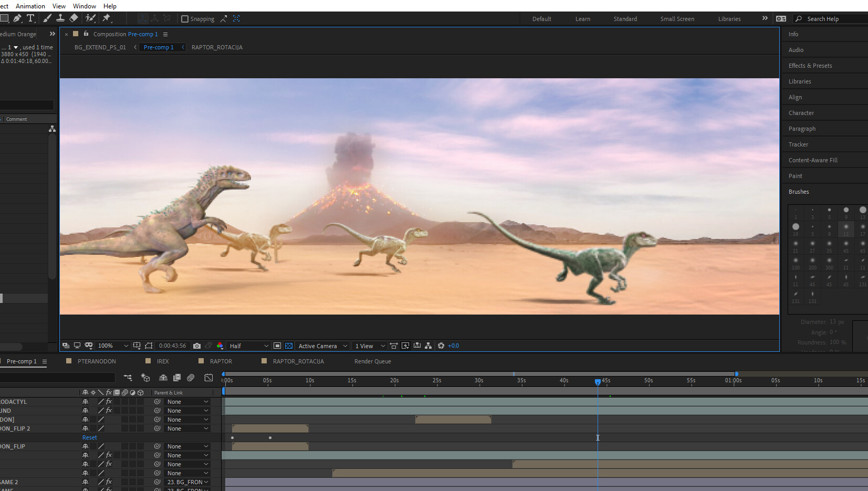Click the workspace reset icon beside Search Help
Image resolution: width=868 pixels, height=491 pixels.
tap(781, 18)
